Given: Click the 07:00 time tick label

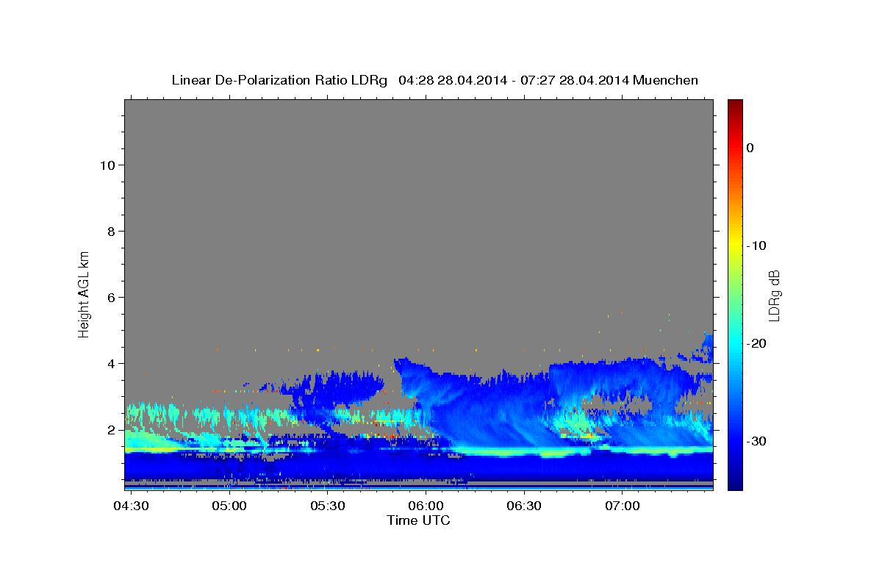Looking at the screenshot, I should (622, 506).
